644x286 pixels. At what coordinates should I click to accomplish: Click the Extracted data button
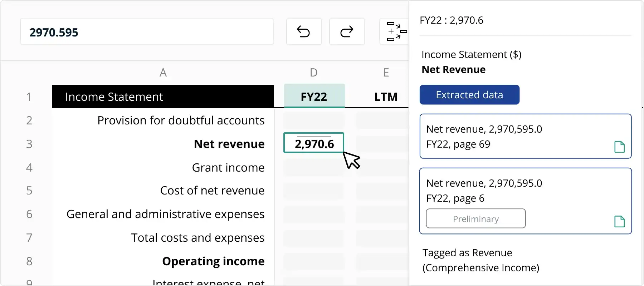[x=469, y=95]
